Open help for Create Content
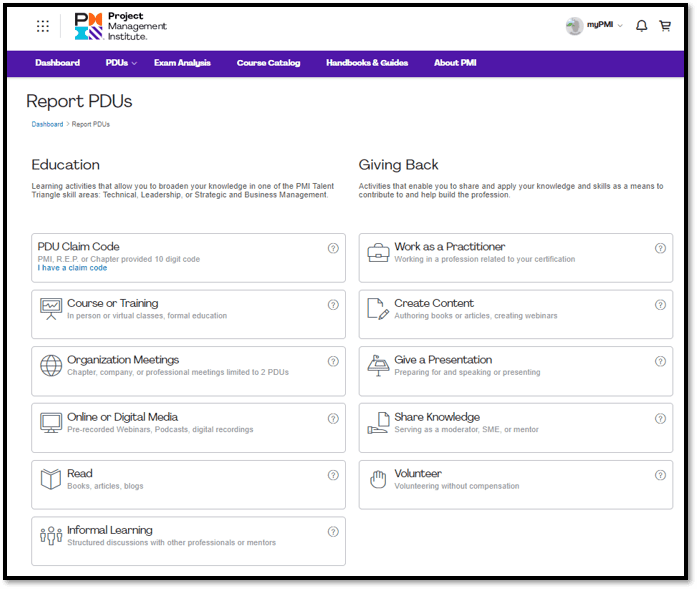 click(660, 305)
